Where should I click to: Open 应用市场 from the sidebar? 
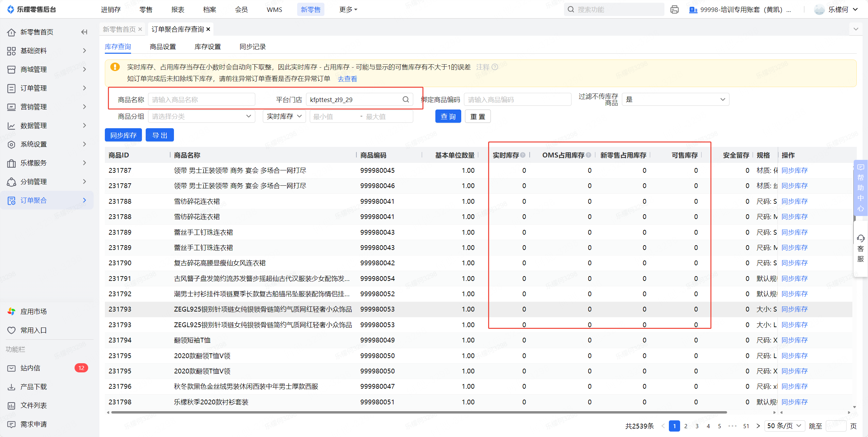pos(33,311)
